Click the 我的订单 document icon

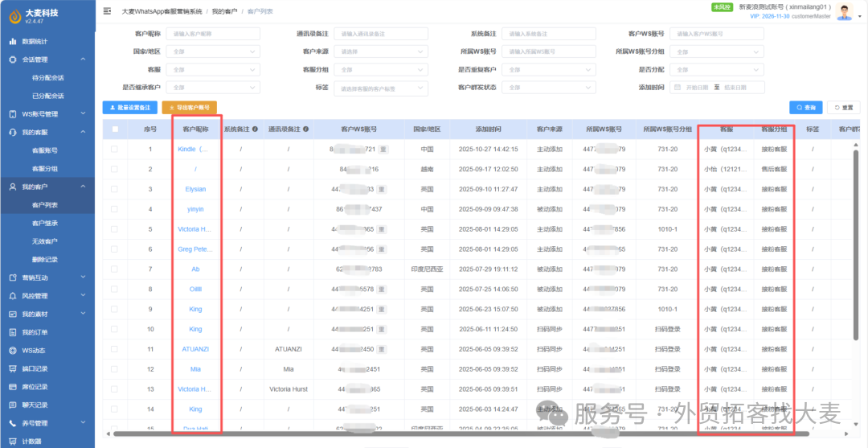(12, 332)
